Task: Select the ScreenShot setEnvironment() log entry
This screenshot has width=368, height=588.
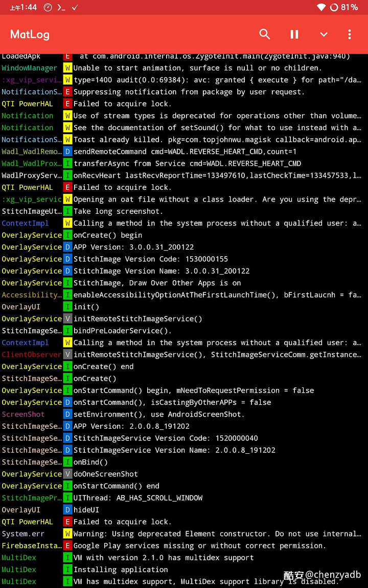Action: coord(184,414)
